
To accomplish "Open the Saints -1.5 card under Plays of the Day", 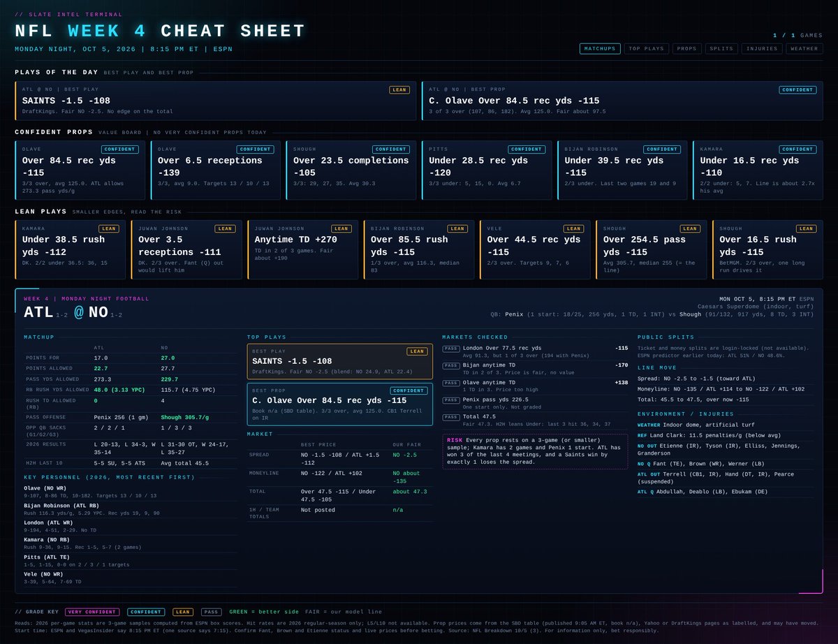I will pyautogui.click(x=216, y=101).
